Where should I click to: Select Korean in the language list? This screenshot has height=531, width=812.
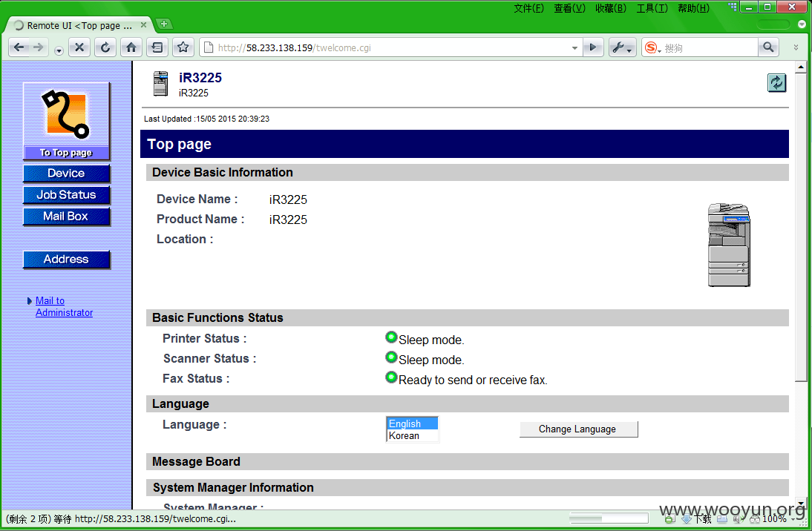tap(412, 436)
